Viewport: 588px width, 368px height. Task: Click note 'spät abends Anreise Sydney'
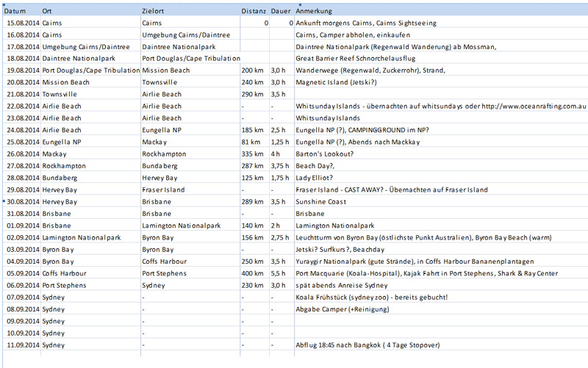click(341, 286)
